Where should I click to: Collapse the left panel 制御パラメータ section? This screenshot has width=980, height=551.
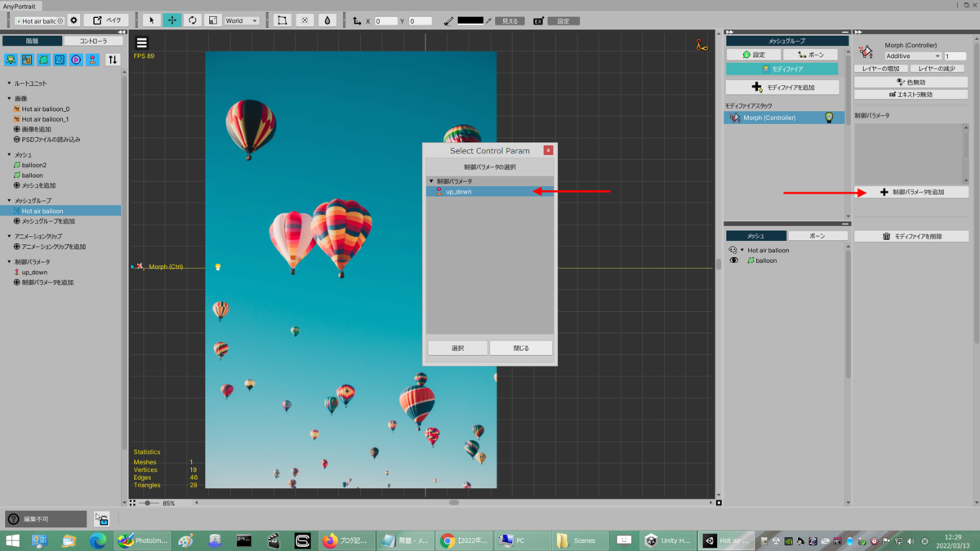10,262
